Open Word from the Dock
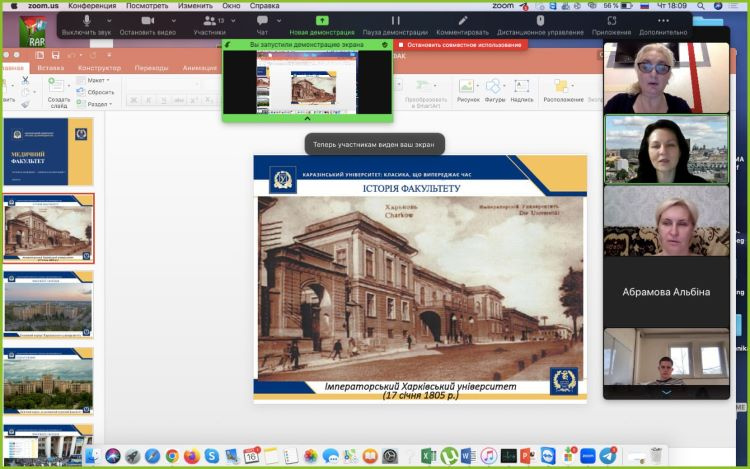 click(x=468, y=456)
